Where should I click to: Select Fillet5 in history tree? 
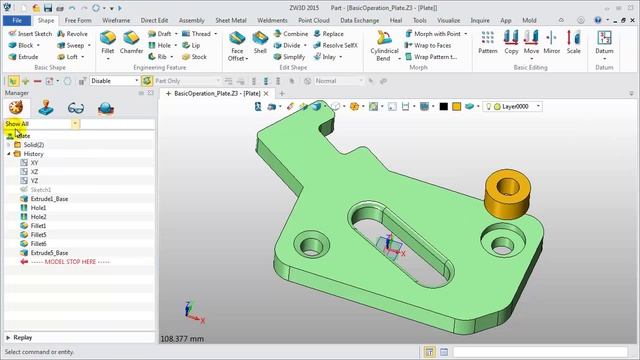click(38, 235)
